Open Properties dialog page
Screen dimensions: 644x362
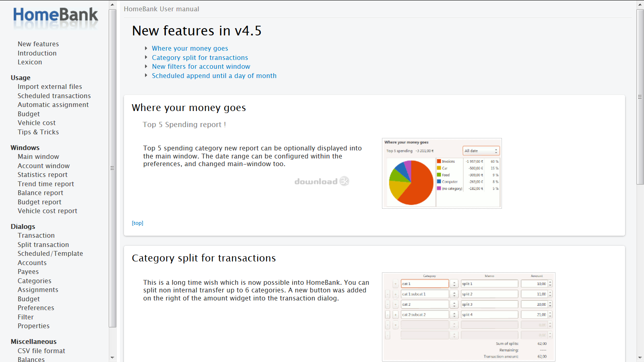pyautogui.click(x=34, y=326)
